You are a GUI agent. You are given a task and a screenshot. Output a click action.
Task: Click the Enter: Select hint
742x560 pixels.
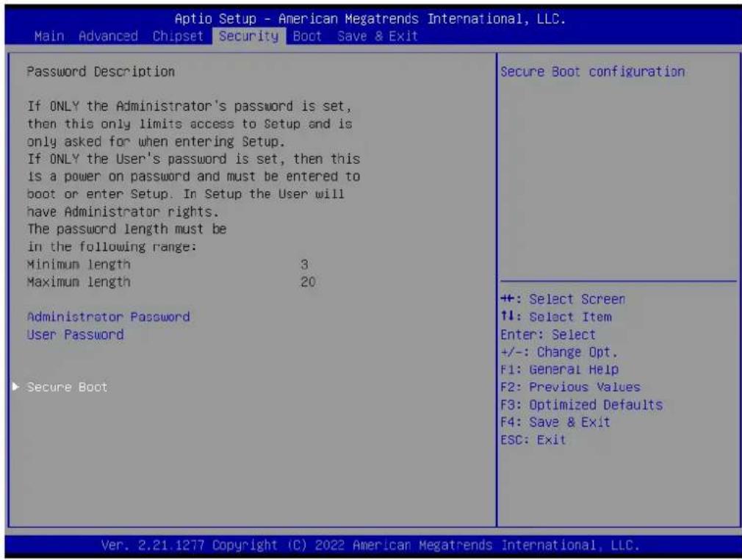(548, 334)
